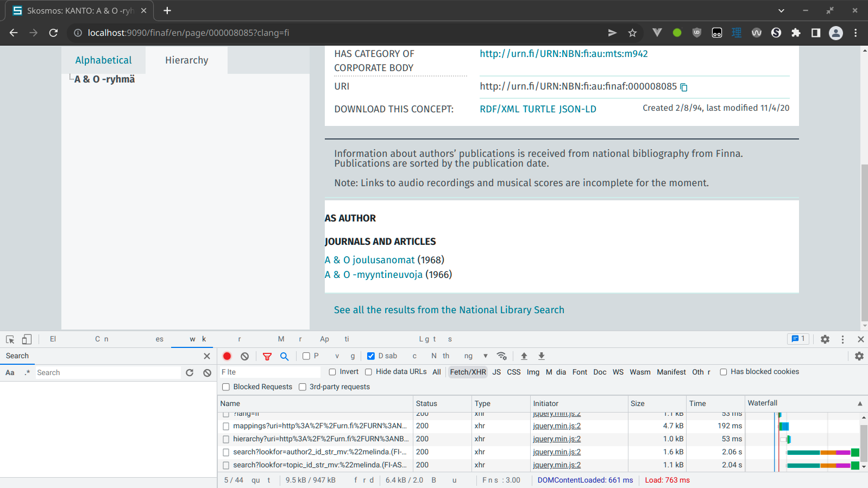868x488 pixels.
Task: Toggle the Preserve log checkbox
Action: click(x=306, y=356)
